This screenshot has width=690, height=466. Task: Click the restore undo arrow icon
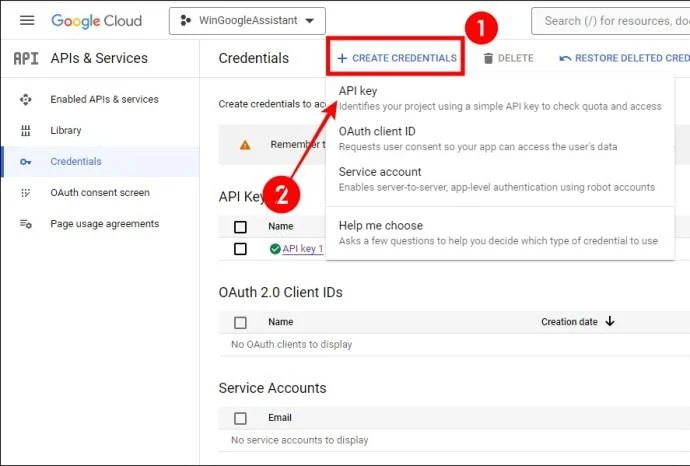[x=565, y=58]
